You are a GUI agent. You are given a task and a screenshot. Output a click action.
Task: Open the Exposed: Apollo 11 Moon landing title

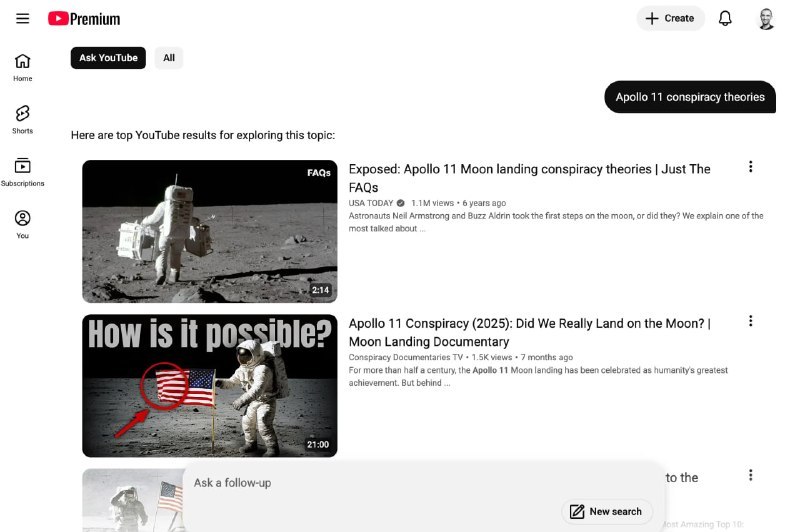point(529,178)
